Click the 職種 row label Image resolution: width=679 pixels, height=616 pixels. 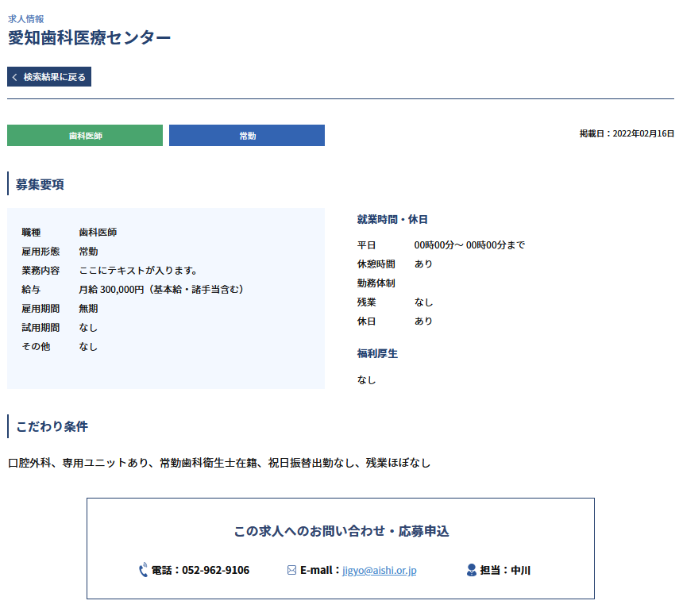click(x=31, y=233)
